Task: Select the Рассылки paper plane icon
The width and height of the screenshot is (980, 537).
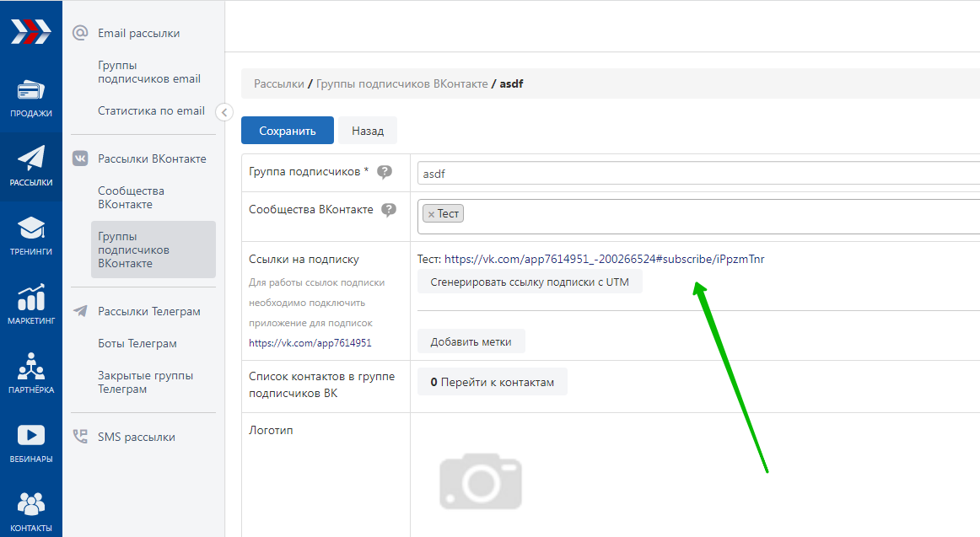Action: (31, 158)
